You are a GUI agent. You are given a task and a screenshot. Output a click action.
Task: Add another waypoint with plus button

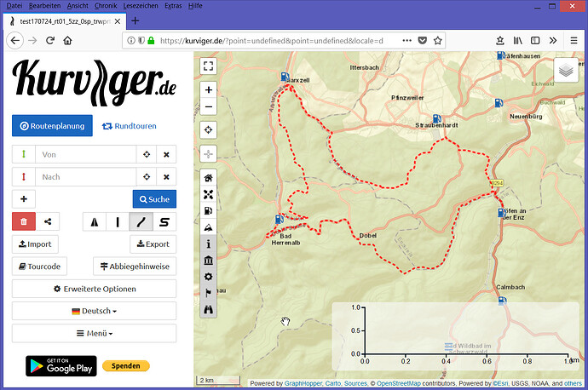pyautogui.click(x=24, y=199)
